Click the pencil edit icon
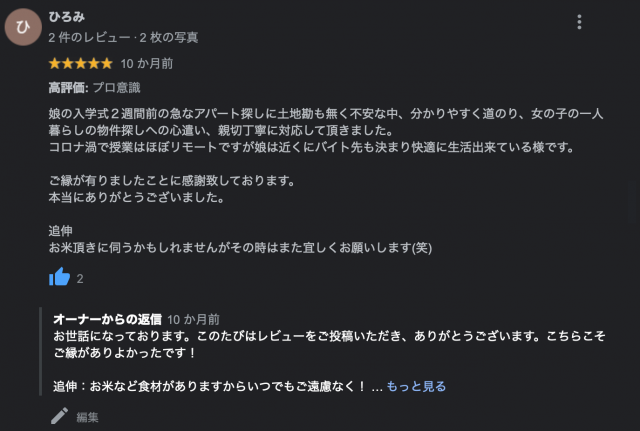This screenshot has width=640, height=431. (60, 416)
